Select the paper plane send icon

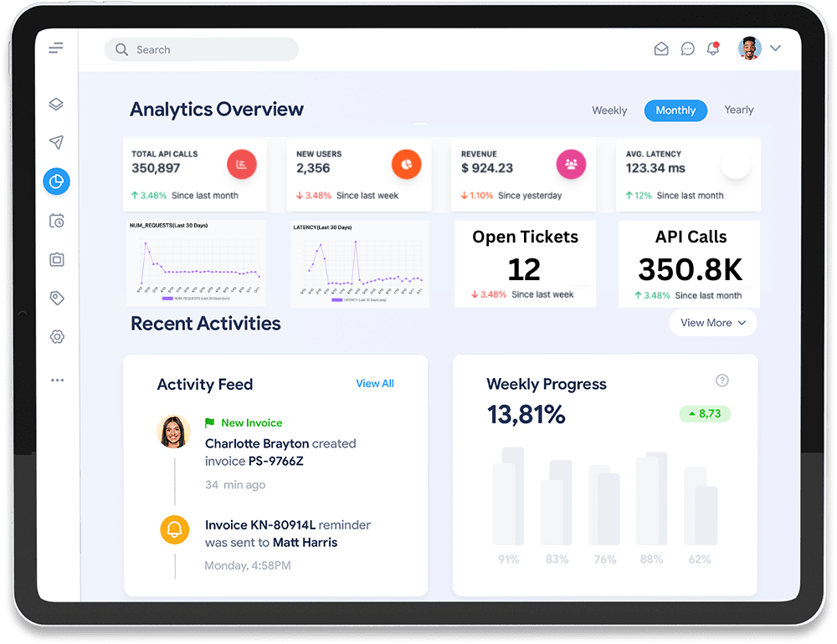[56, 142]
